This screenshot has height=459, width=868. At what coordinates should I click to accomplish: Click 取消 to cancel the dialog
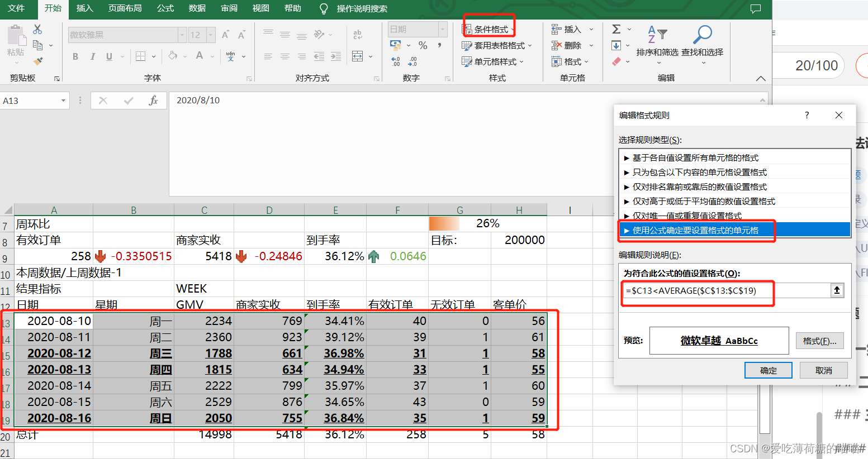823,370
